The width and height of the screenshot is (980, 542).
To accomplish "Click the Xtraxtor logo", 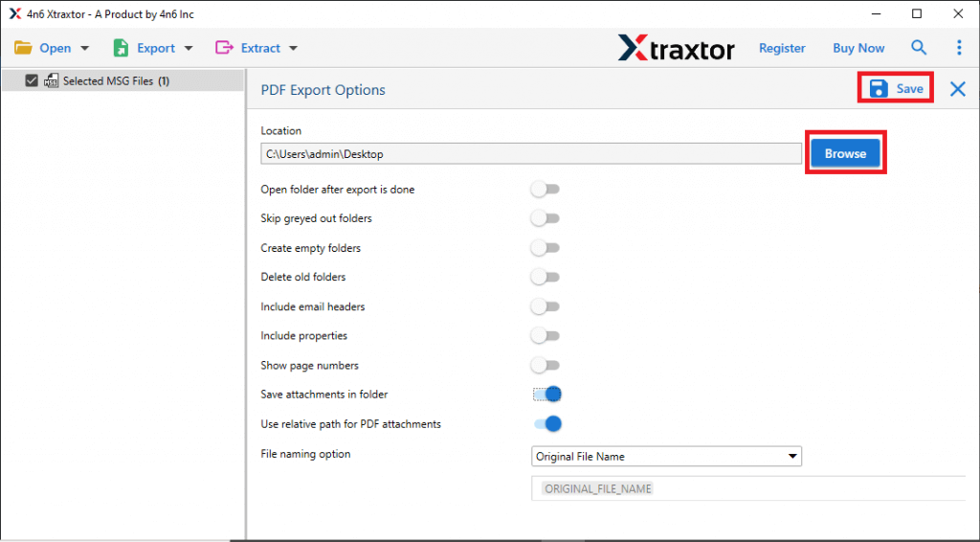I will [677, 48].
